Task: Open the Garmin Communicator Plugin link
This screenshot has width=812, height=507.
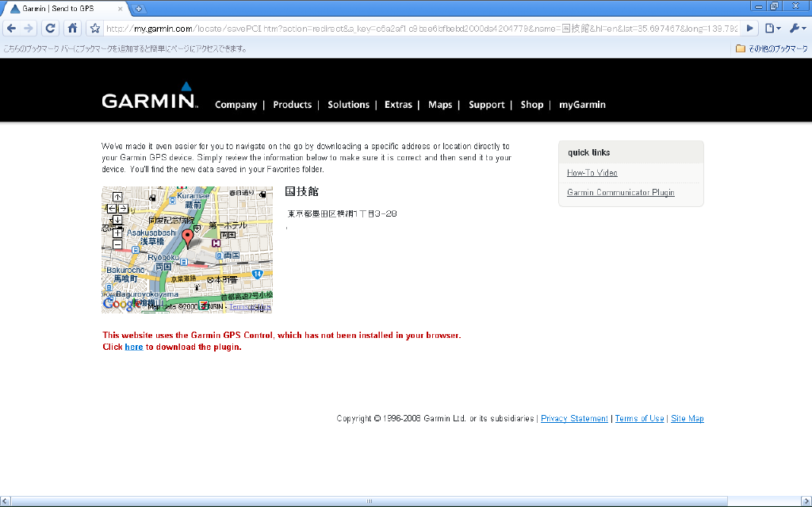Action: tap(620, 192)
